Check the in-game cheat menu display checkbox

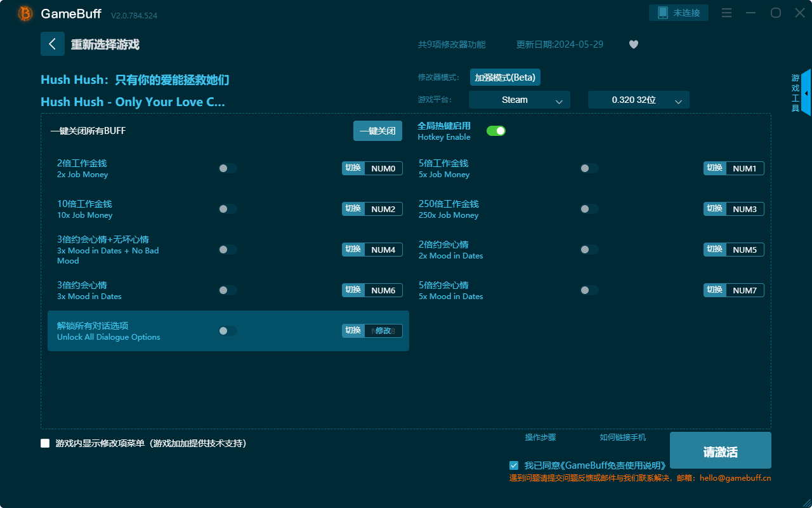pos(45,443)
